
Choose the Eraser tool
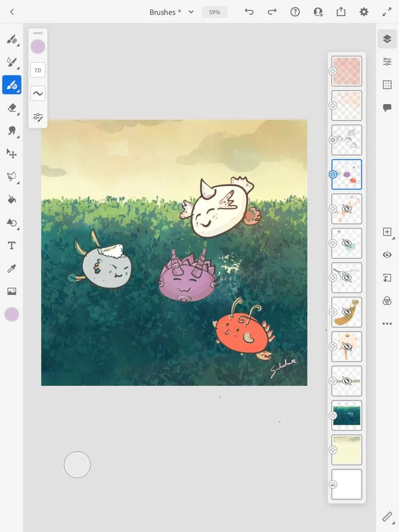pos(12,108)
